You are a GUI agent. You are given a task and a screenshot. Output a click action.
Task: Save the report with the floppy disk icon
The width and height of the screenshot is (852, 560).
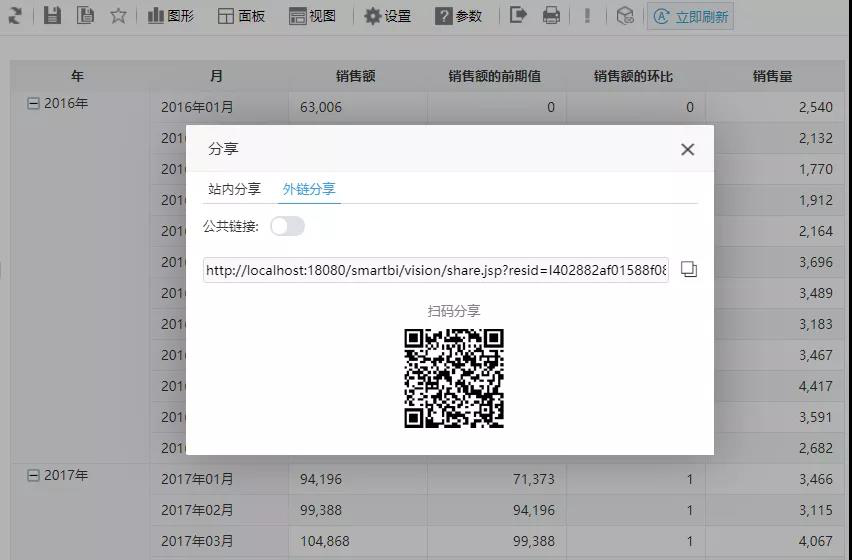[52, 15]
